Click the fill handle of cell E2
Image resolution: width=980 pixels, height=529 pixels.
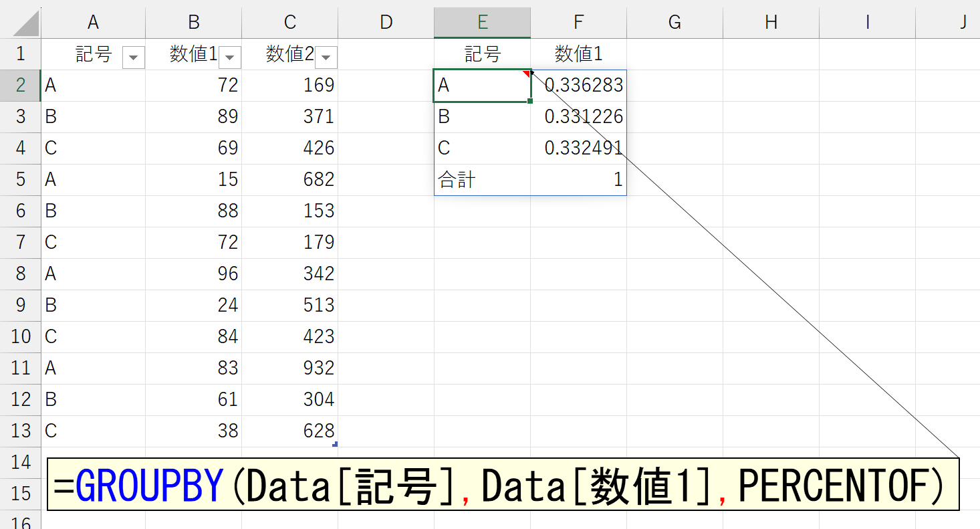(530, 101)
